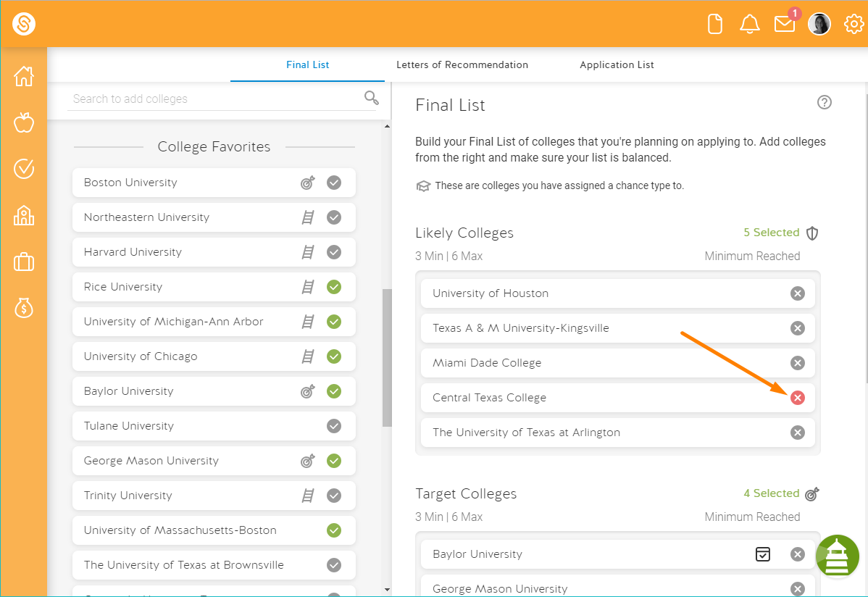Select the Tulane University favorites row
Viewport: 868px width, 597px height.
(x=214, y=426)
